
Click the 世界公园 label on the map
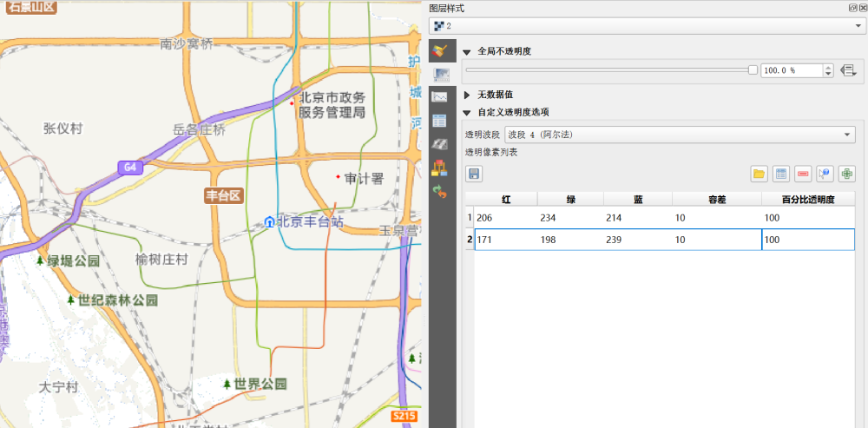tap(260, 384)
